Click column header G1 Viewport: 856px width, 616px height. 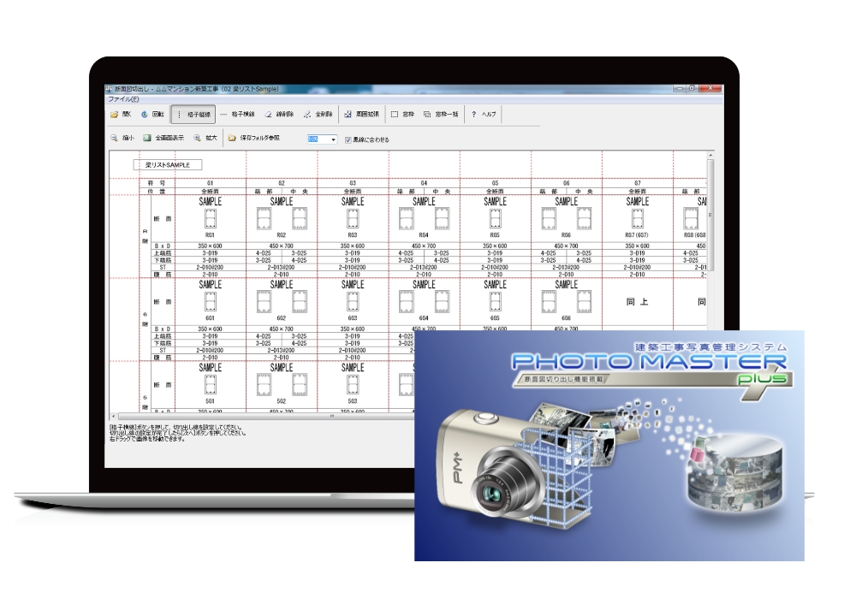tap(211, 183)
